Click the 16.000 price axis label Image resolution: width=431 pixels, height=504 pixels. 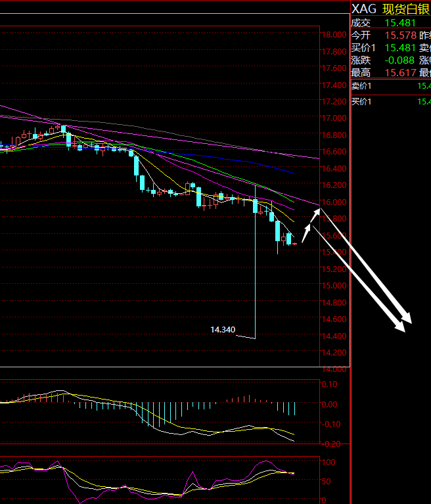point(334,202)
